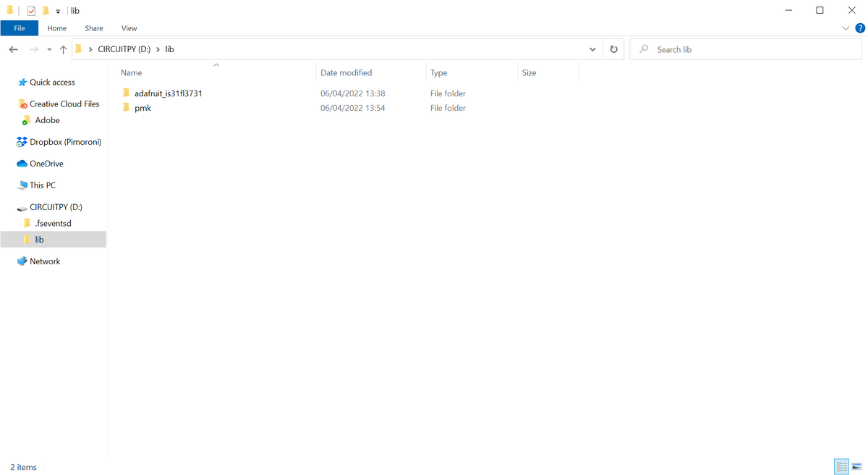Open the File menu
Viewport: 868px width, 475px height.
tap(20, 28)
